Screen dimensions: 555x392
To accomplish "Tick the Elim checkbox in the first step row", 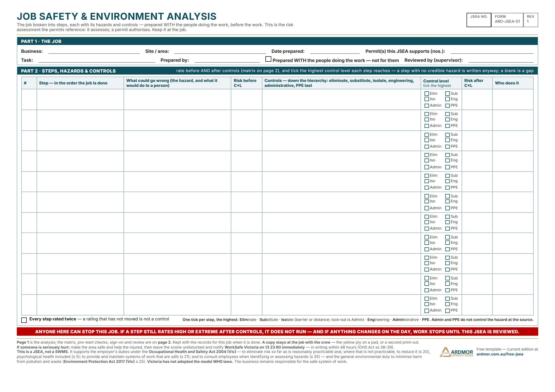I will [427, 94].
